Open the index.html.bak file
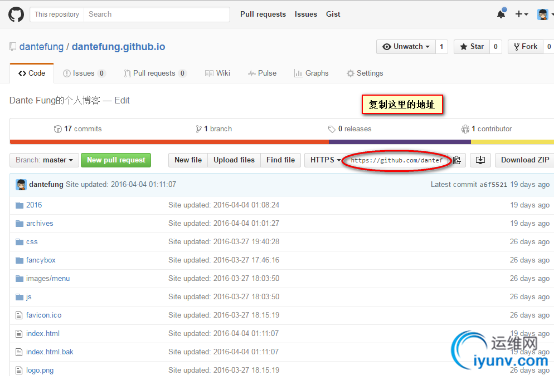The height and width of the screenshot is (377, 554). (49, 352)
